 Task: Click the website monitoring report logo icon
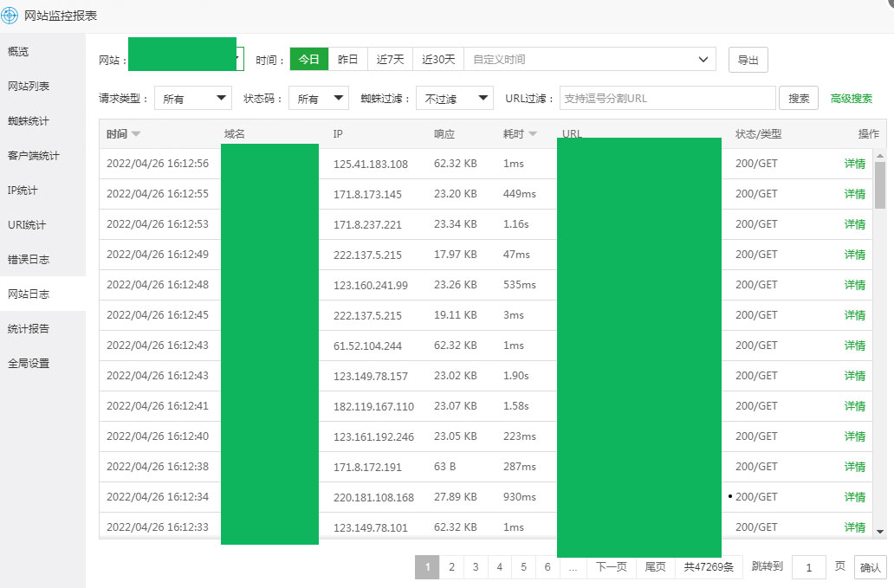[x=10, y=16]
